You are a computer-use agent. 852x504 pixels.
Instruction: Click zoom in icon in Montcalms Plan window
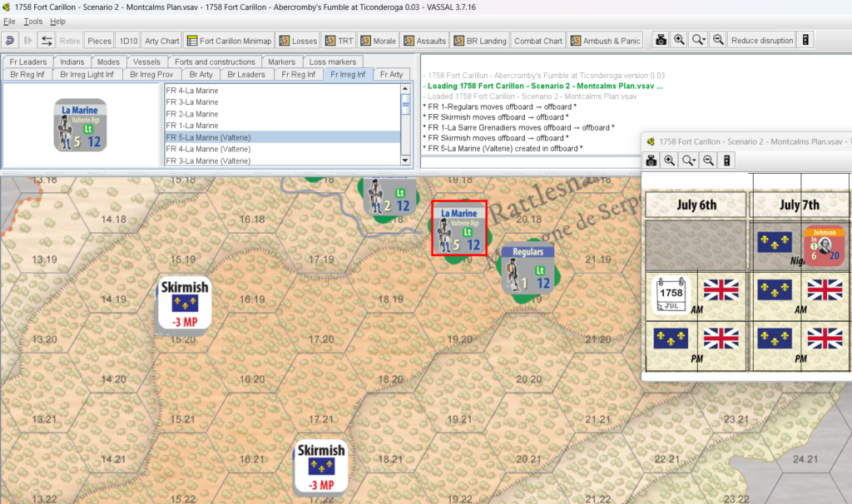coord(670,161)
